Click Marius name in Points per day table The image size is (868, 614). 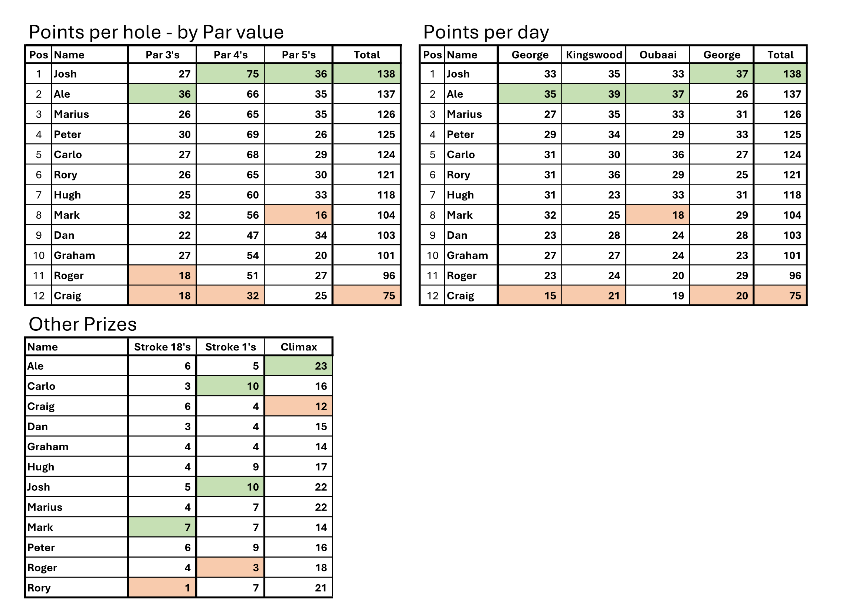pos(464,114)
